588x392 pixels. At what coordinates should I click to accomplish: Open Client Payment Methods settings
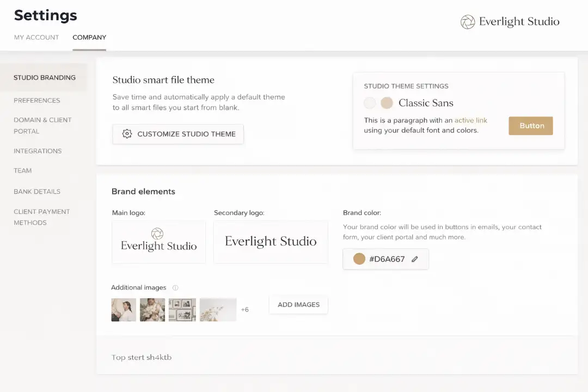42,217
